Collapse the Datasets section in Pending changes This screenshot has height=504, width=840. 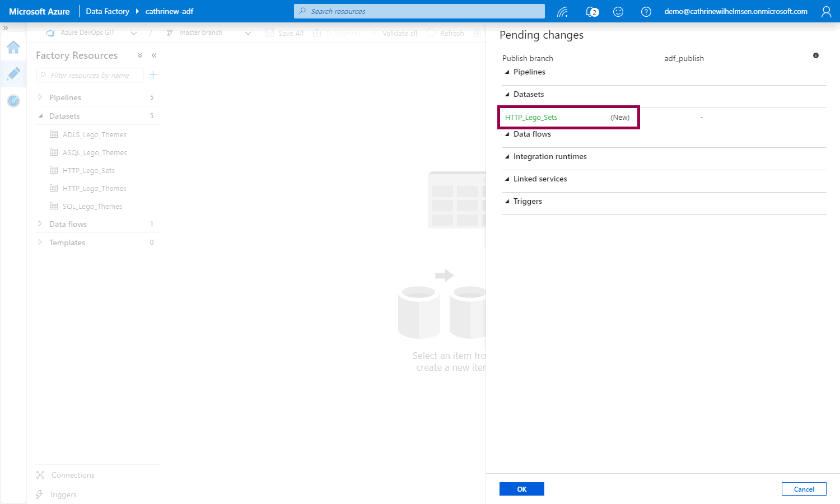coord(507,95)
